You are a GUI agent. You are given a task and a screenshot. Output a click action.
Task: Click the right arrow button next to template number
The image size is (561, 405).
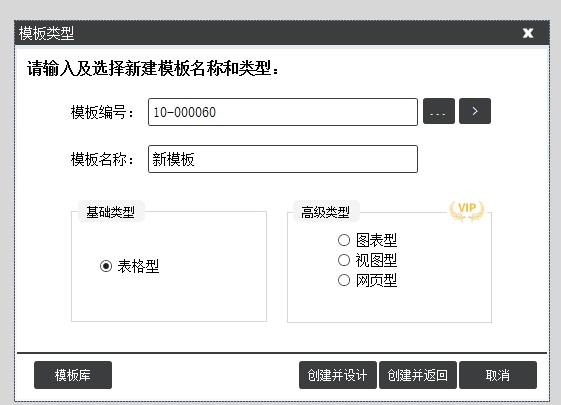[475, 111]
